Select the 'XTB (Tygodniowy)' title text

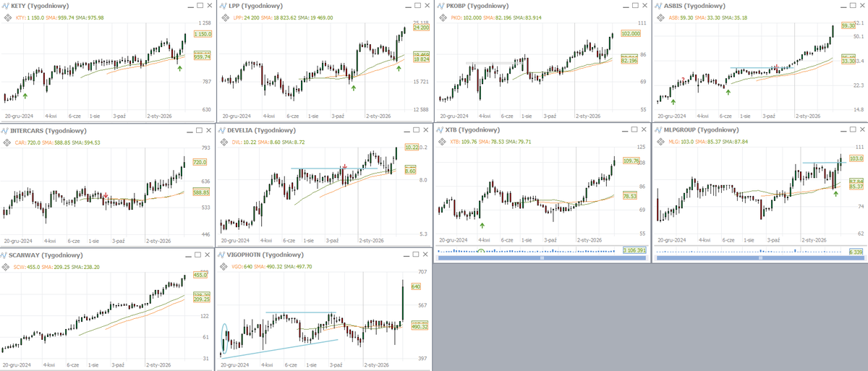[x=471, y=130]
